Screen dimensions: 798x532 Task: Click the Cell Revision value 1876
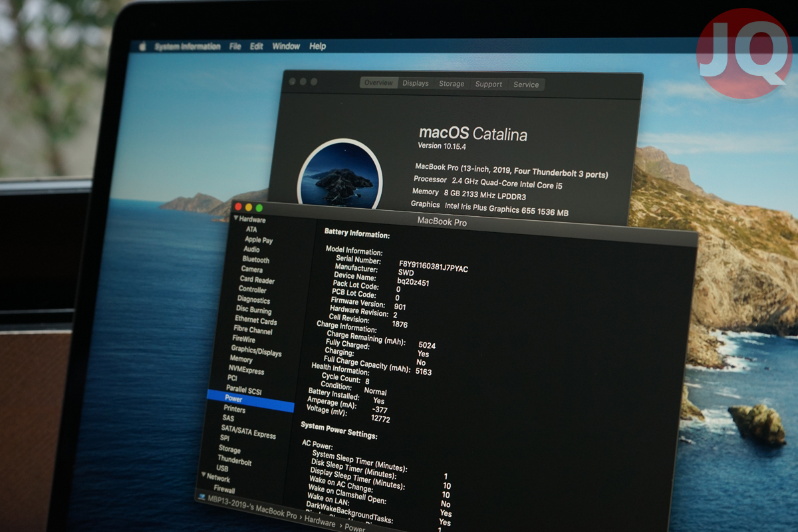400,325
